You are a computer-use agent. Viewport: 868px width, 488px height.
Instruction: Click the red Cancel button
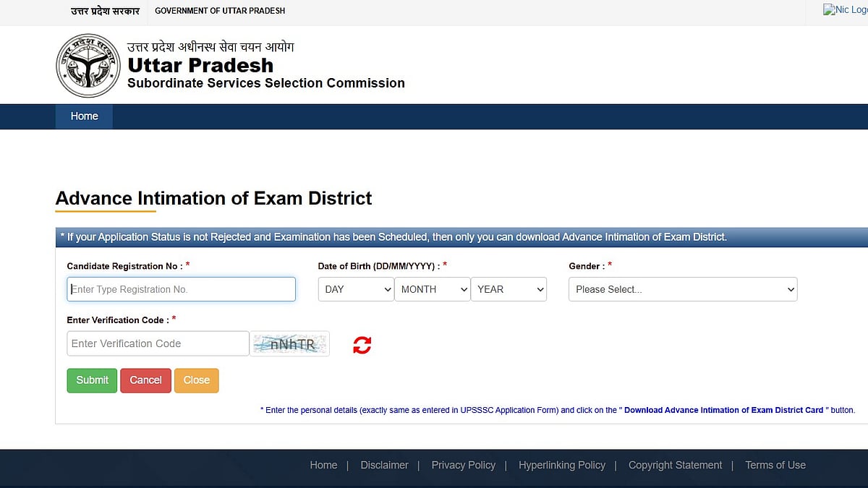coord(145,380)
